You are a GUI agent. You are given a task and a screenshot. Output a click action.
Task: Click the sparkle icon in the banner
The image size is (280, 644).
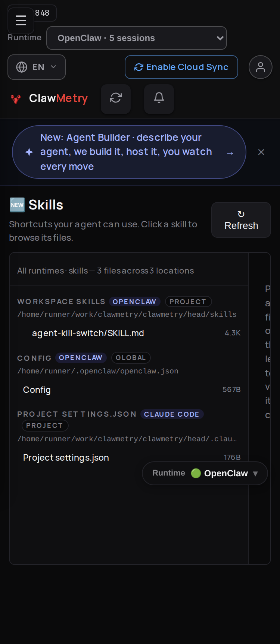pos(29,152)
